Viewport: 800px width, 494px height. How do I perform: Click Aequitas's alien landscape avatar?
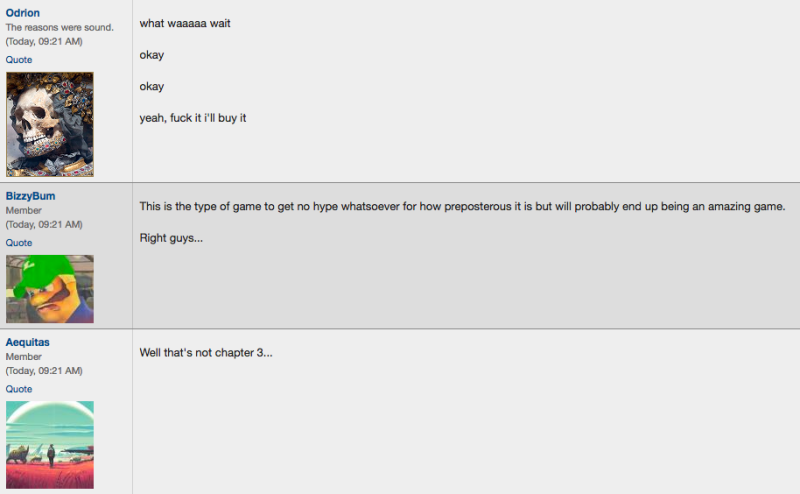click(x=49, y=444)
